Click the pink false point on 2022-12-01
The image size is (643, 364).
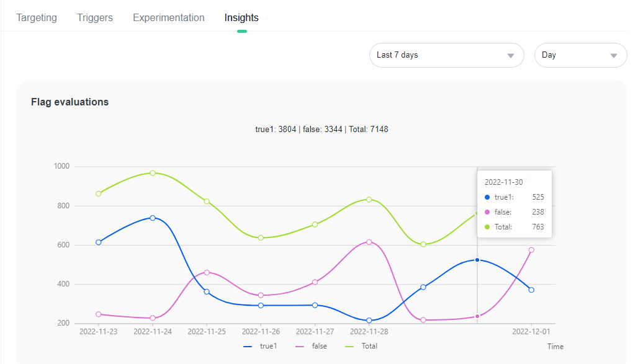[531, 250]
